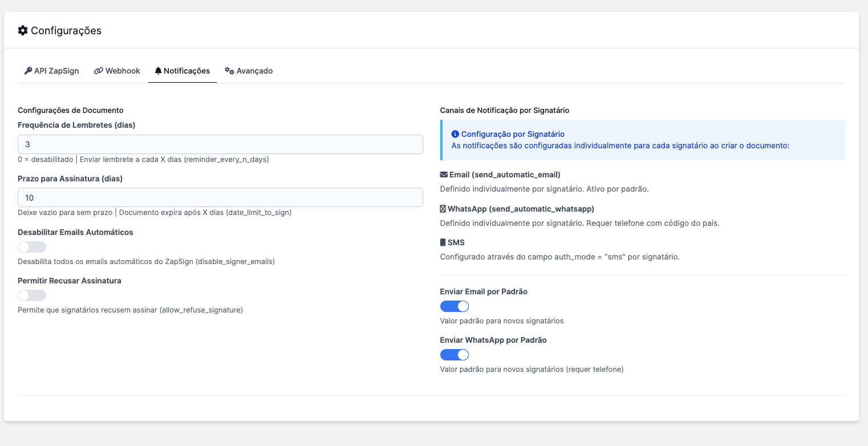Click the Configuração por Signatário blue heading
Screen dimensions: 868x446
pyautogui.click(x=511, y=133)
